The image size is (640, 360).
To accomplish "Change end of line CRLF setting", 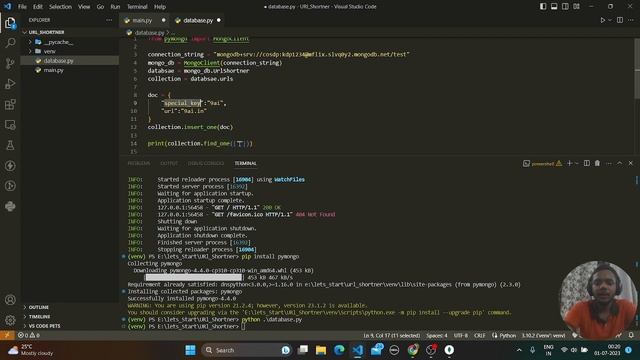I will 480,335.
